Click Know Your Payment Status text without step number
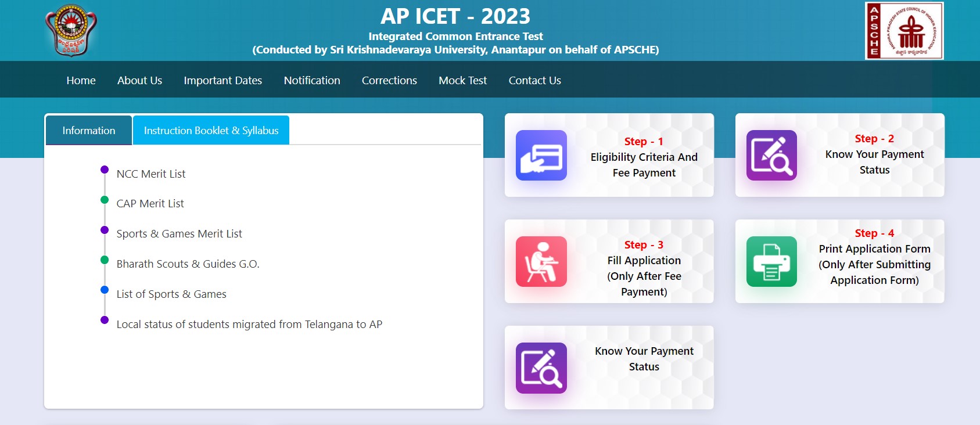This screenshot has width=980, height=425. coord(644,359)
